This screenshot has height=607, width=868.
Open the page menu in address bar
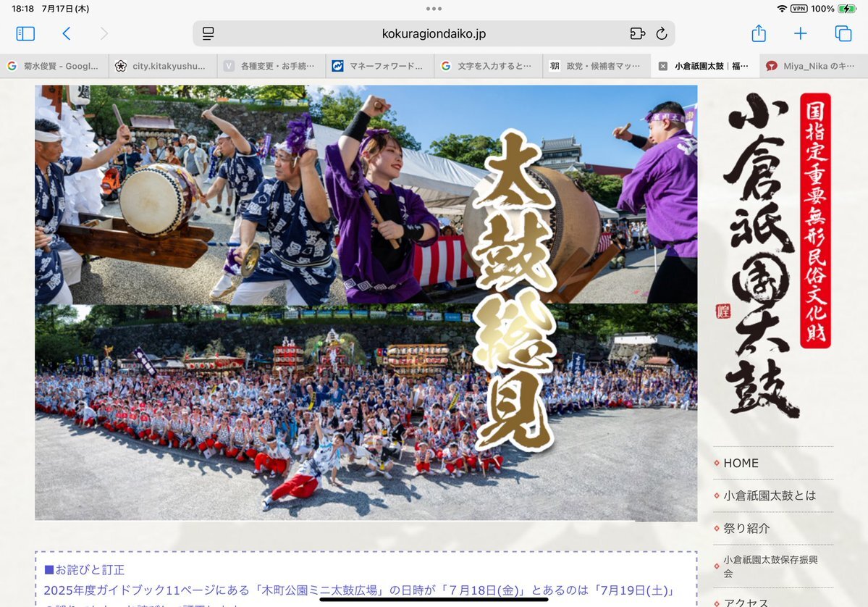[x=208, y=34]
